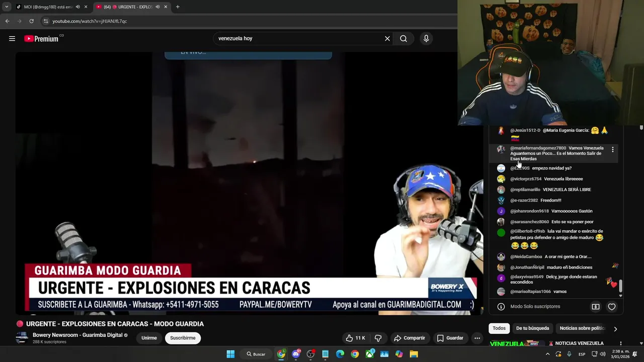Viewport: 644px width, 362px height.
Task: Open Chrome tab search dropdown
Action: coord(7,7)
